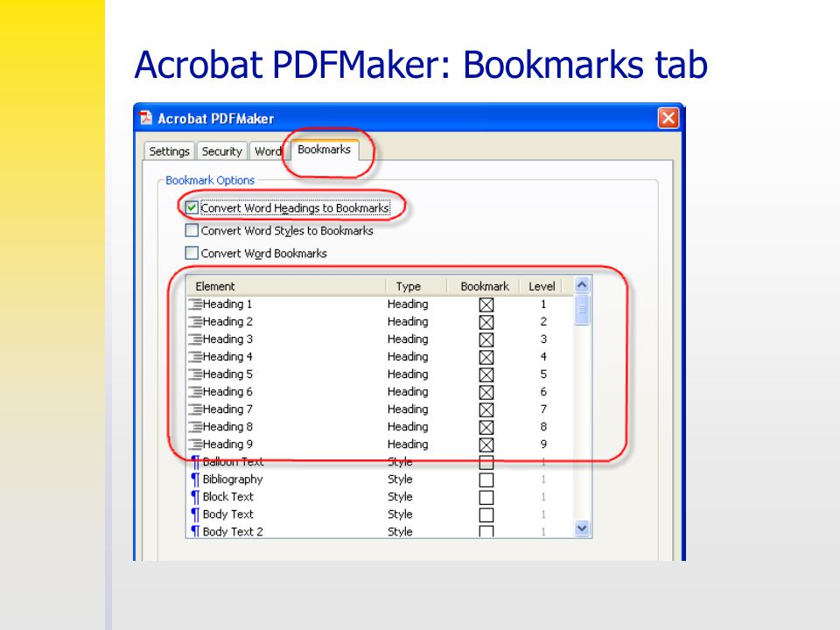Toggle the bookmark checkbox for Heading 6
Screen dimensions: 840x630
point(486,393)
